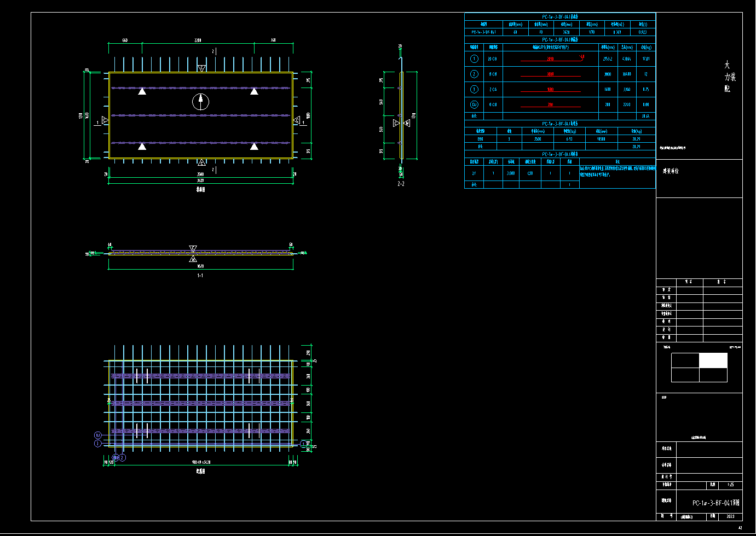Screen dimensions: 756x536
Task: Select the section label 2-2
Action: [x=401, y=184]
